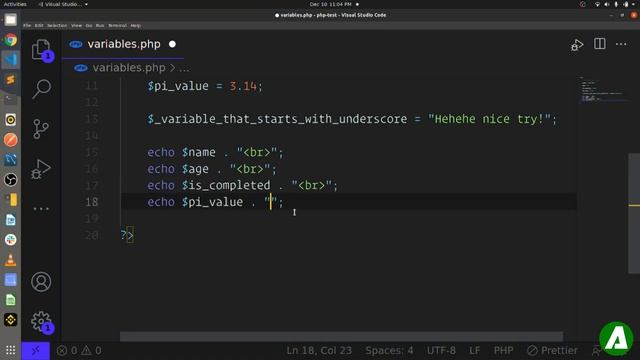Run the PHP file using the editor run icon

point(577,44)
